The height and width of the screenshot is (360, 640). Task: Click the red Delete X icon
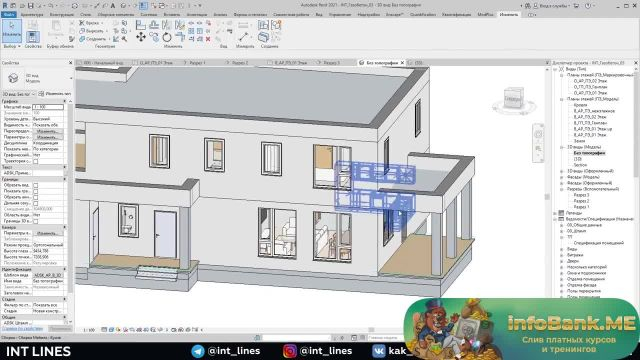[208, 39]
